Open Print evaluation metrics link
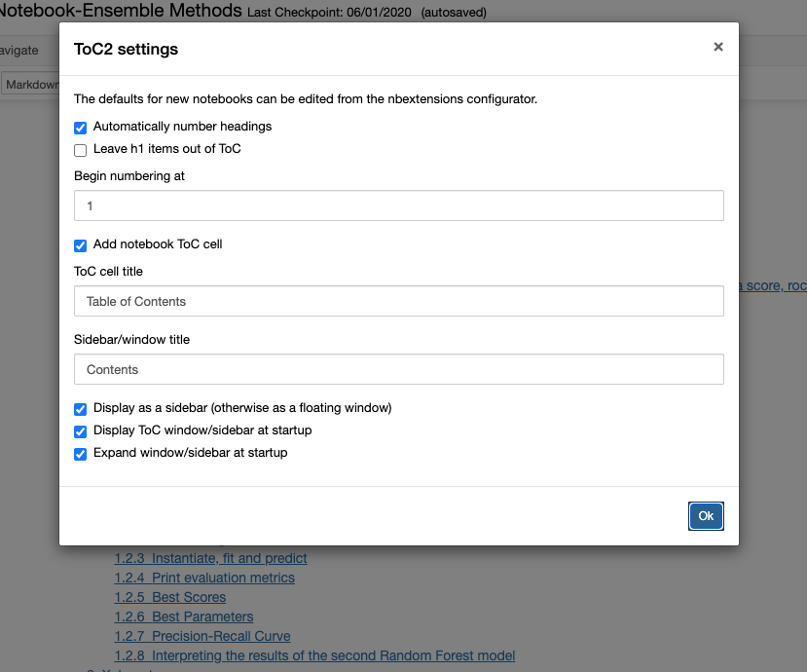Image resolution: width=807 pixels, height=672 pixels. 223,579
